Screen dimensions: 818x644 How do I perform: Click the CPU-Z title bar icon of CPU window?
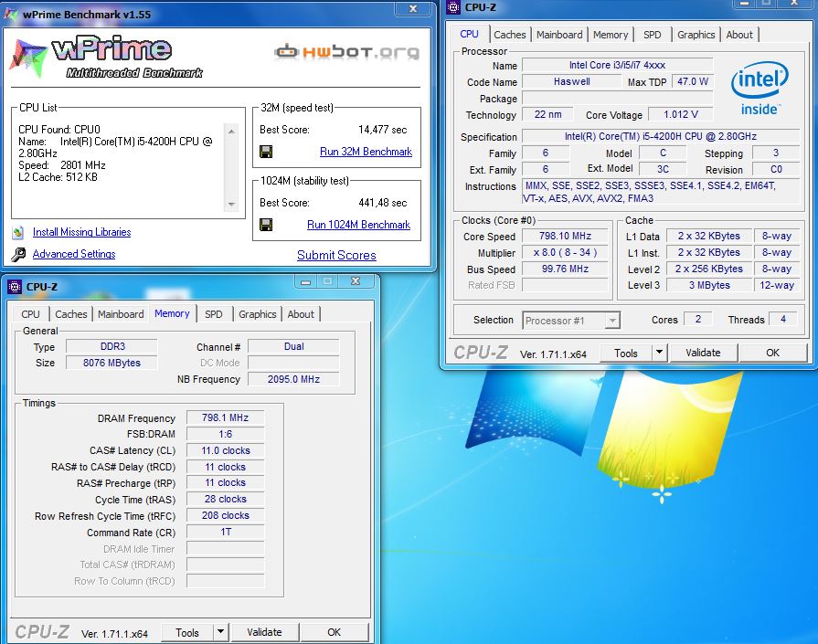(x=454, y=6)
